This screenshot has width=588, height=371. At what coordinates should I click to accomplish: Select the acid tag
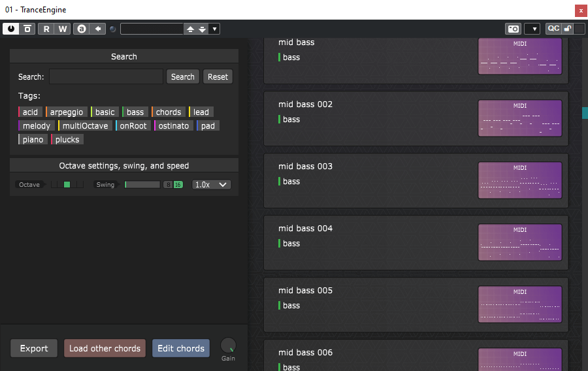pos(30,112)
